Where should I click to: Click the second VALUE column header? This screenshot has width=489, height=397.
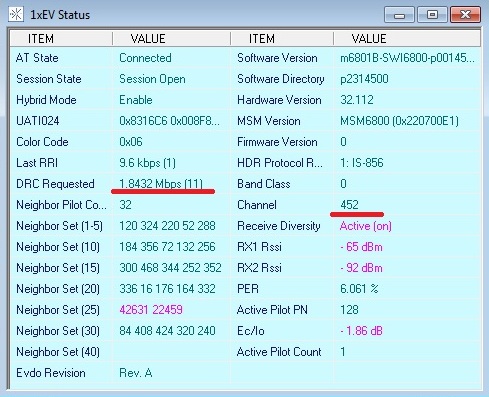(x=407, y=39)
